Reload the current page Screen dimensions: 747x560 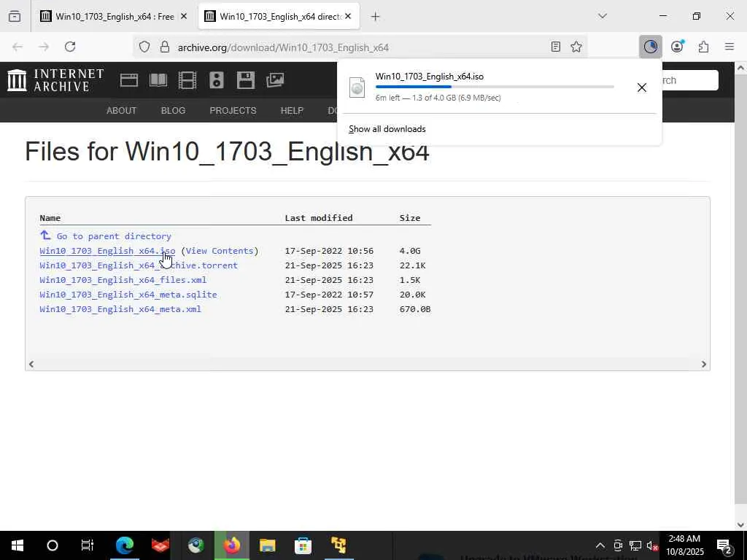pos(70,47)
